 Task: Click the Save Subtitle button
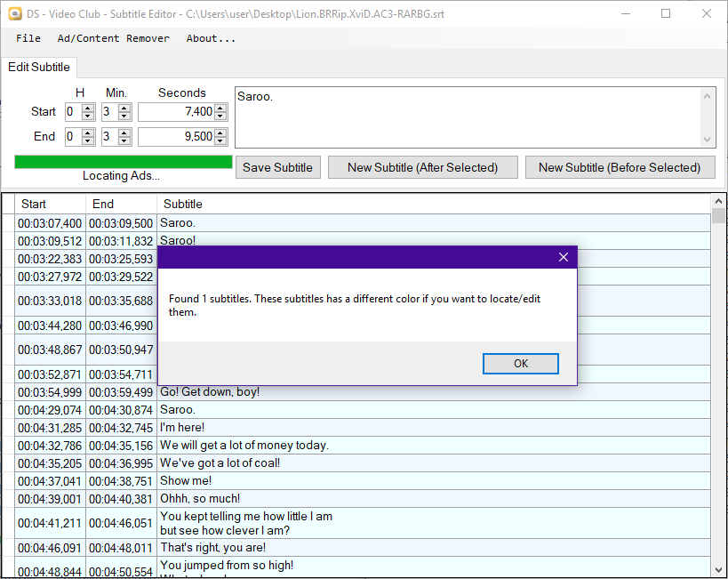[277, 167]
